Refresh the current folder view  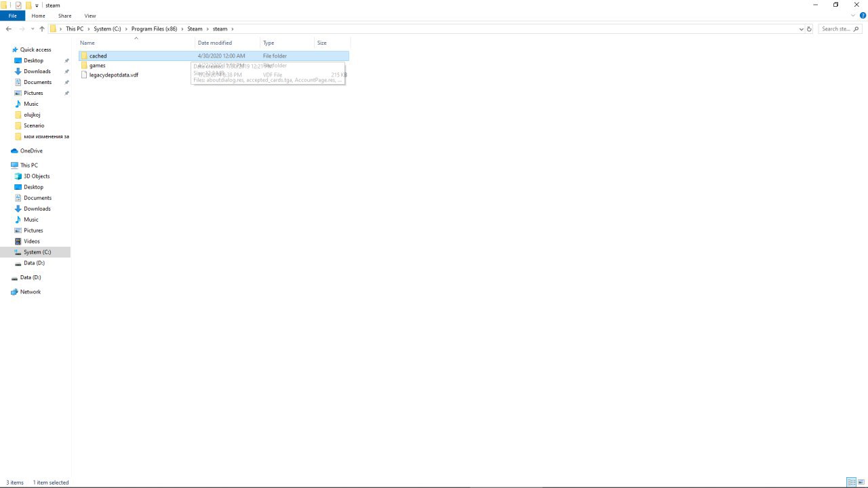coord(809,29)
